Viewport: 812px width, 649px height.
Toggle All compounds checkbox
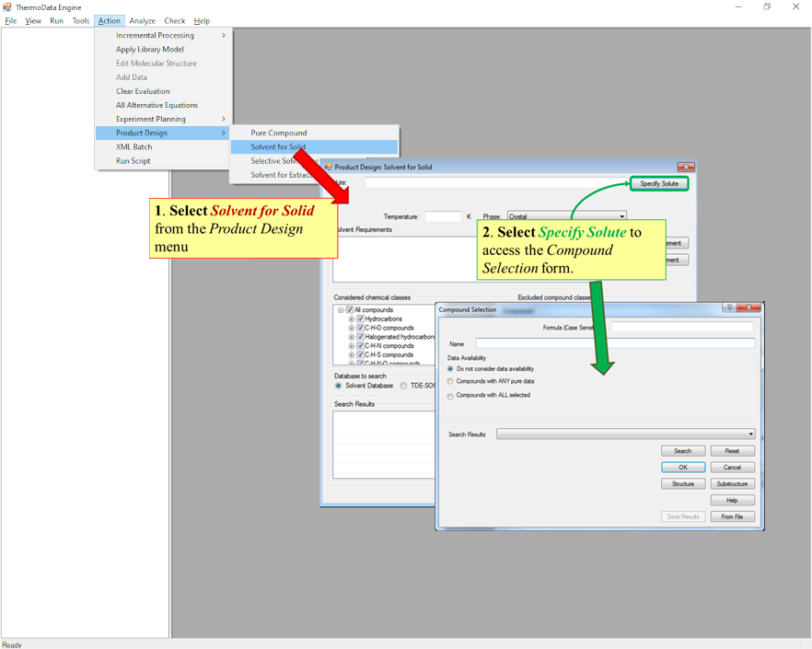point(350,309)
